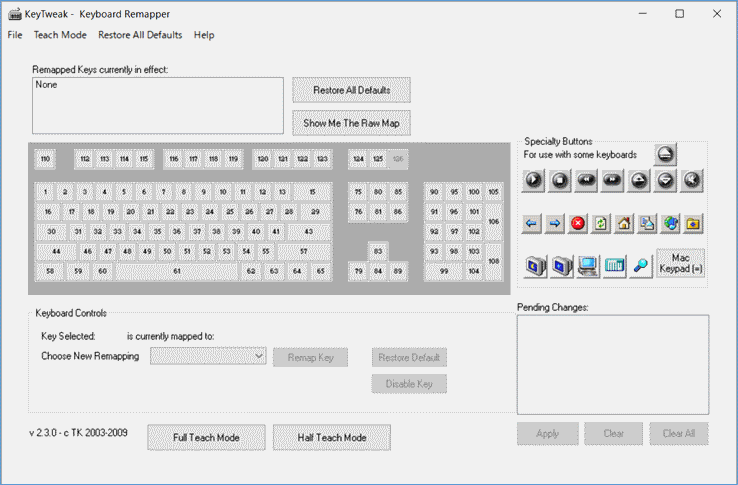738x485 pixels.
Task: Select the Stop media specialty button
Action: click(x=560, y=180)
